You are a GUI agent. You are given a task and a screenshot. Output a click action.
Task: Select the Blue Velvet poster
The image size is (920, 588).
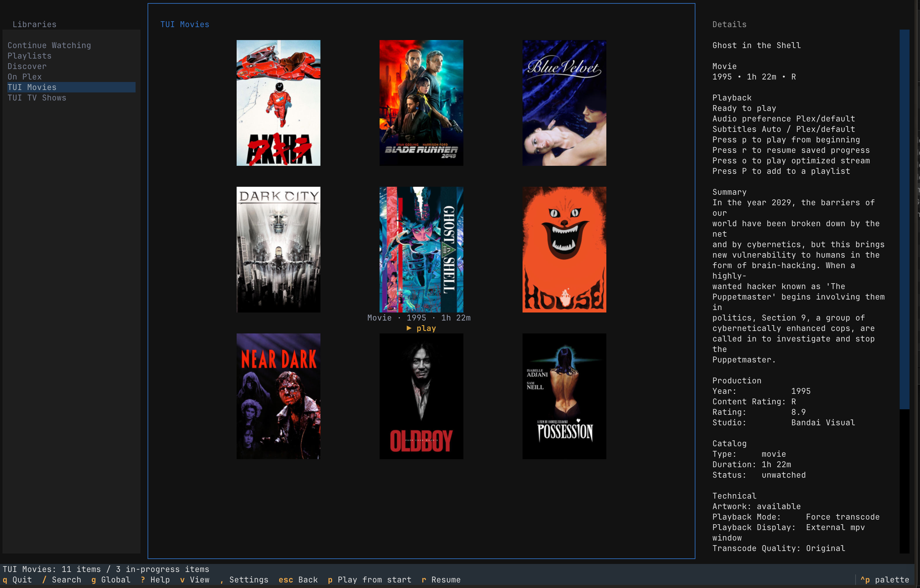pos(564,103)
